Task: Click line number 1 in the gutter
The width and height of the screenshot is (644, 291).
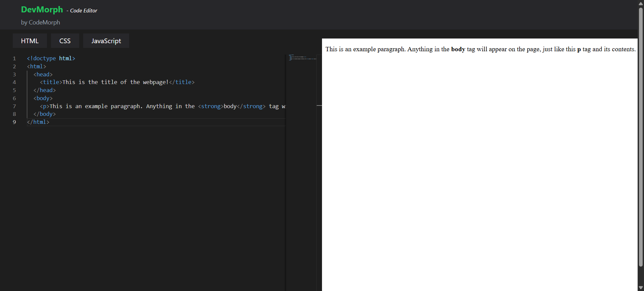Action: 14,59
